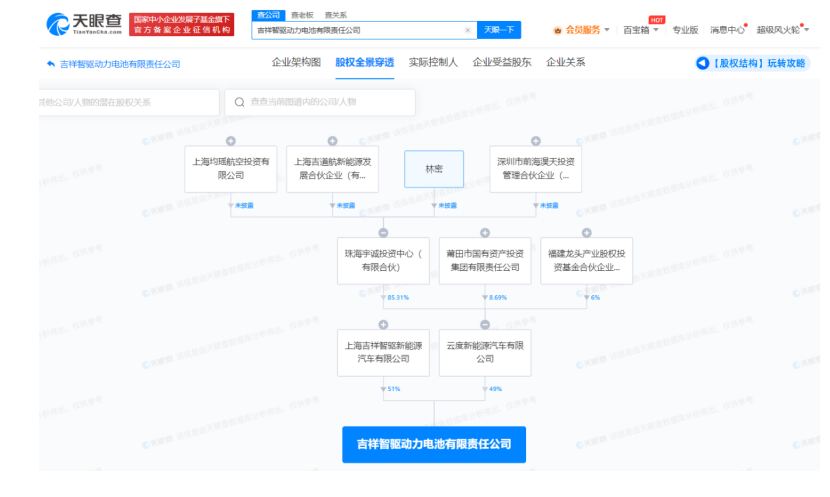Collapse shareholders of 珠海宇诚投资中心

[383, 233]
